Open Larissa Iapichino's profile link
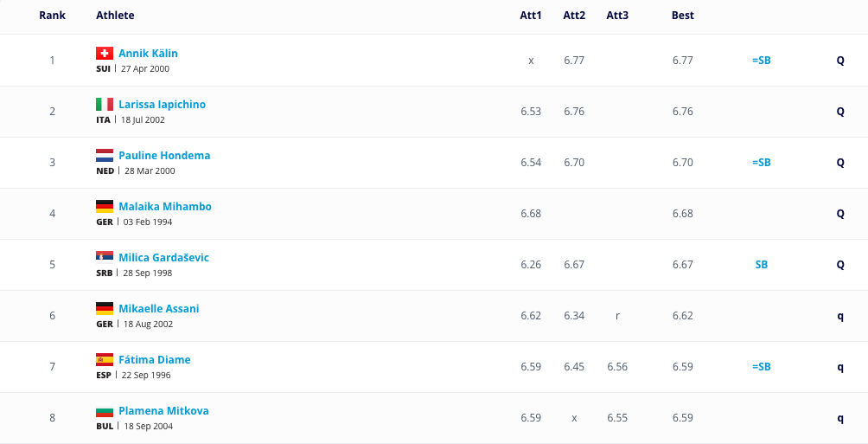 pos(162,105)
